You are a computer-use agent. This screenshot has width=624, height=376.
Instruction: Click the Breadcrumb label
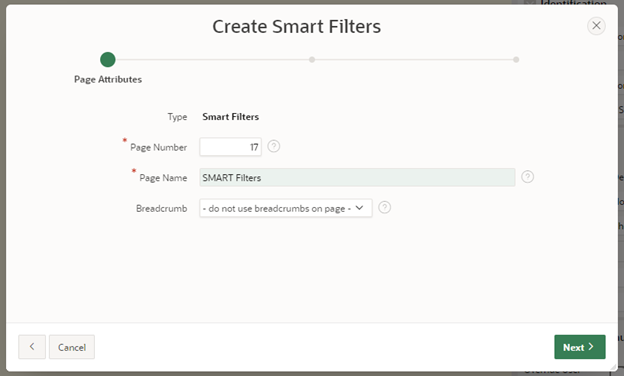162,208
